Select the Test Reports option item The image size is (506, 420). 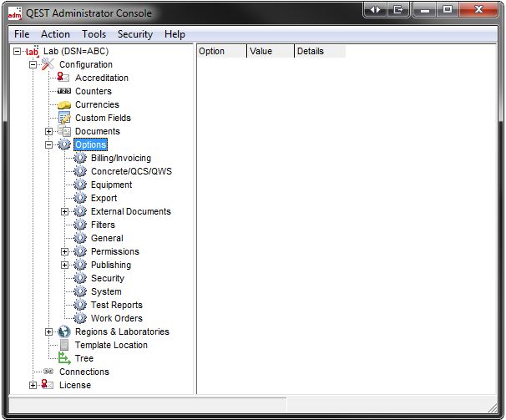[x=116, y=305]
